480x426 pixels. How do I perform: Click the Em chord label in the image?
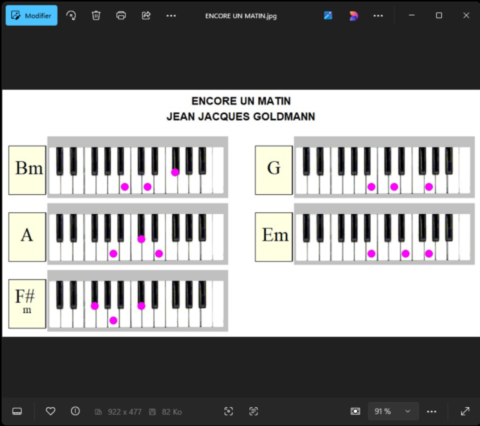pos(274,237)
